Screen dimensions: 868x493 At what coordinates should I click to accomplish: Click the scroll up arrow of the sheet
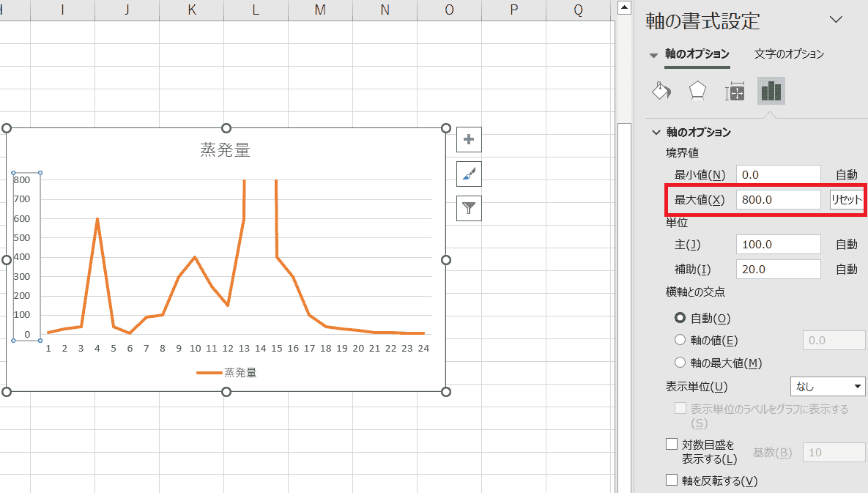coord(623,9)
